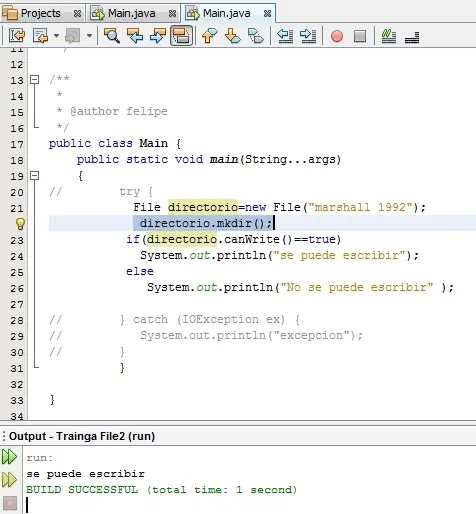Toggle bookmark on the current line
The image size is (476, 514).
pos(256,35)
